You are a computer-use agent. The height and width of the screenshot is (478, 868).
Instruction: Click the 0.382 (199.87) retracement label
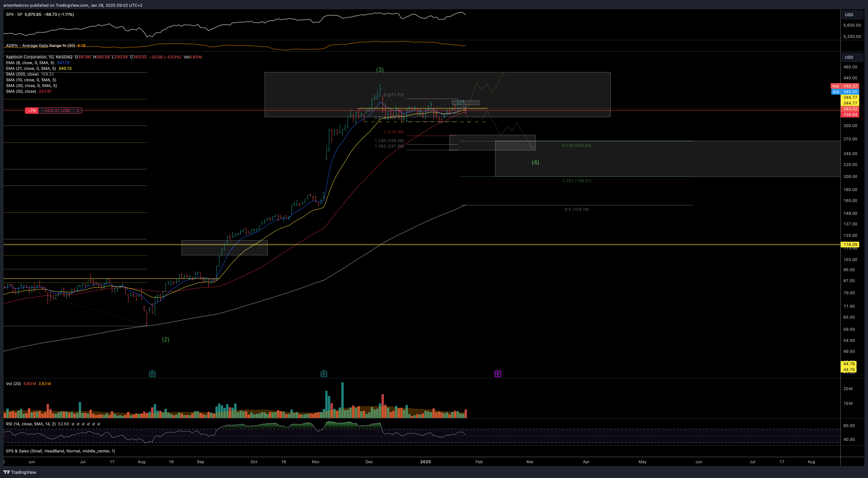pyautogui.click(x=576, y=181)
